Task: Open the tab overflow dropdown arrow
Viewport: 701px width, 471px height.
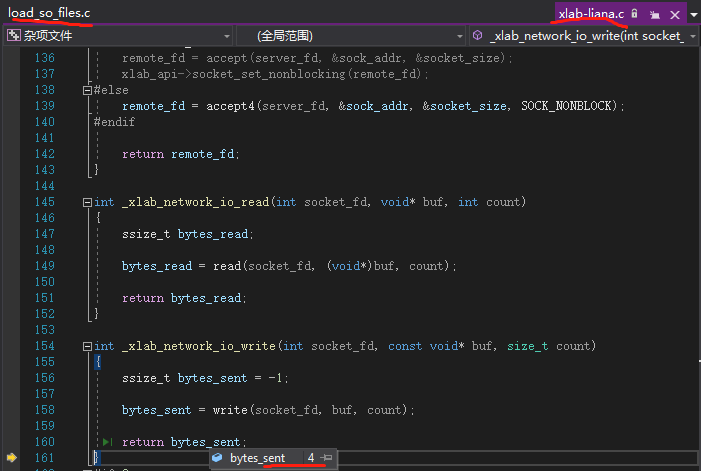Action: [x=693, y=15]
